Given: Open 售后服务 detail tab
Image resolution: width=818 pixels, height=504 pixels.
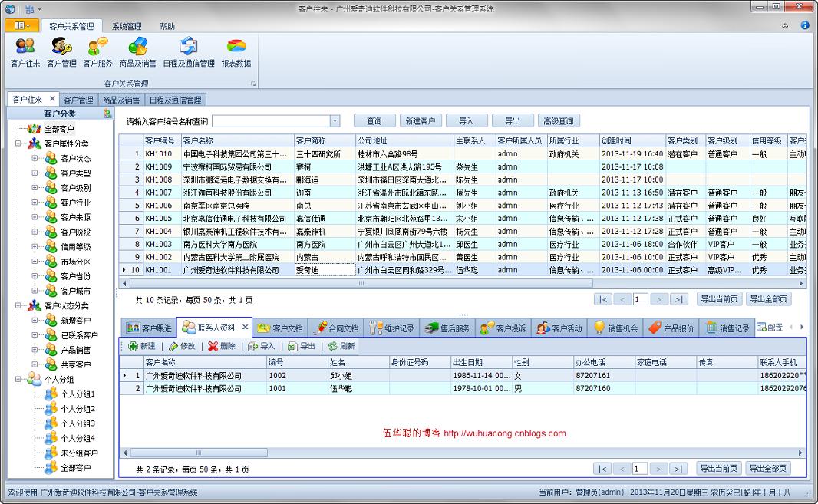Looking at the screenshot, I should [447, 328].
